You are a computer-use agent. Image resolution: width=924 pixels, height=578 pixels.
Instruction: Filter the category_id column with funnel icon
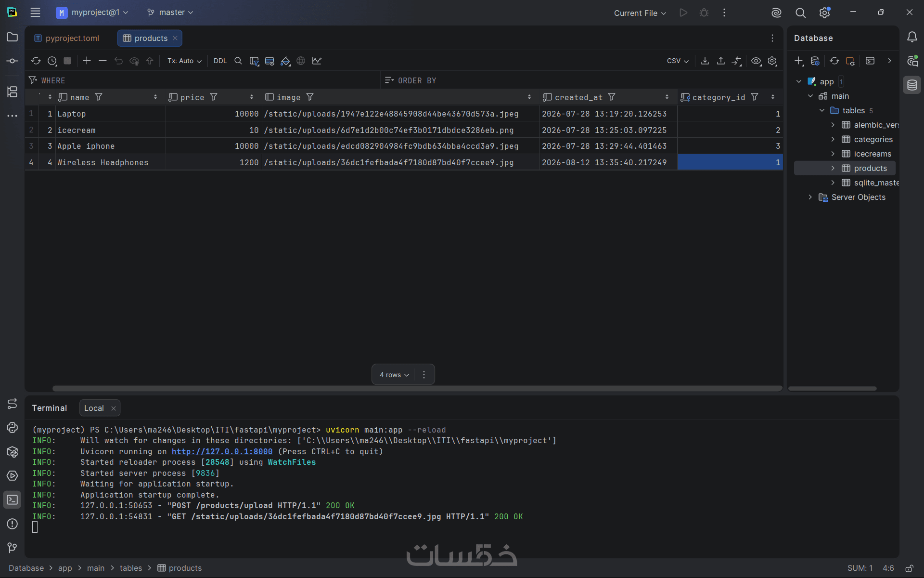click(x=755, y=97)
